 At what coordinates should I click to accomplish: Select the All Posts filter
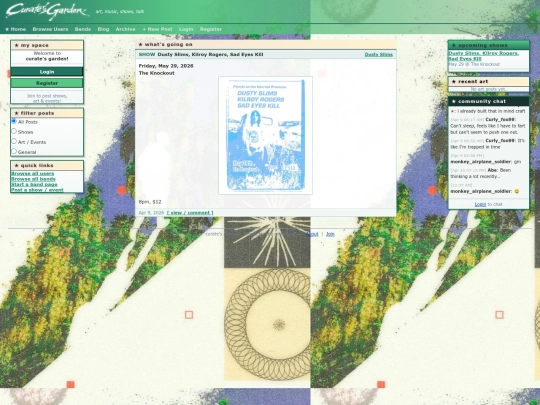(x=14, y=121)
